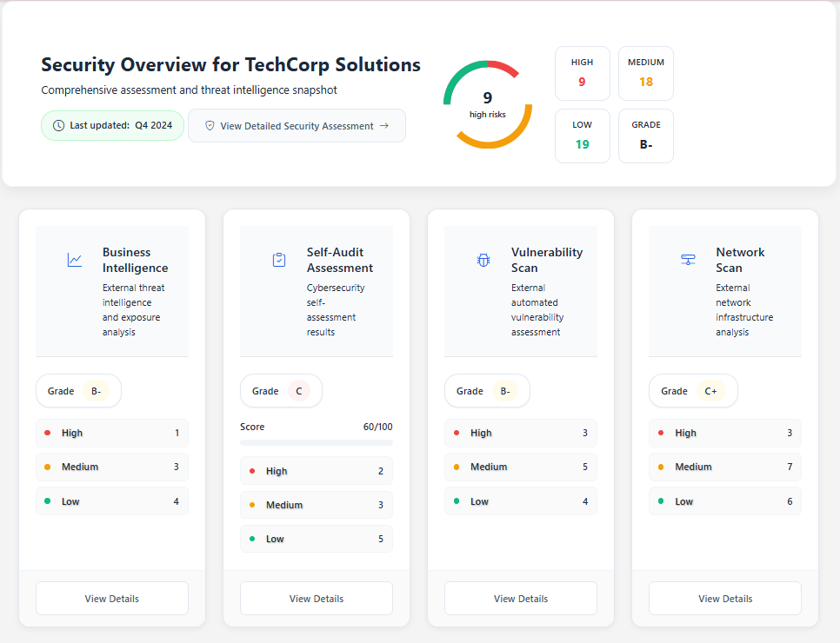This screenshot has width=840, height=643.
Task: Select the HIGH summary tile showing 9
Action: [582, 73]
